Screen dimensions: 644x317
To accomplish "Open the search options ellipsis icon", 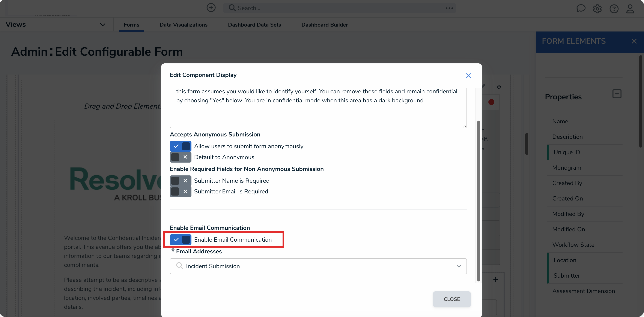I will click(x=449, y=8).
